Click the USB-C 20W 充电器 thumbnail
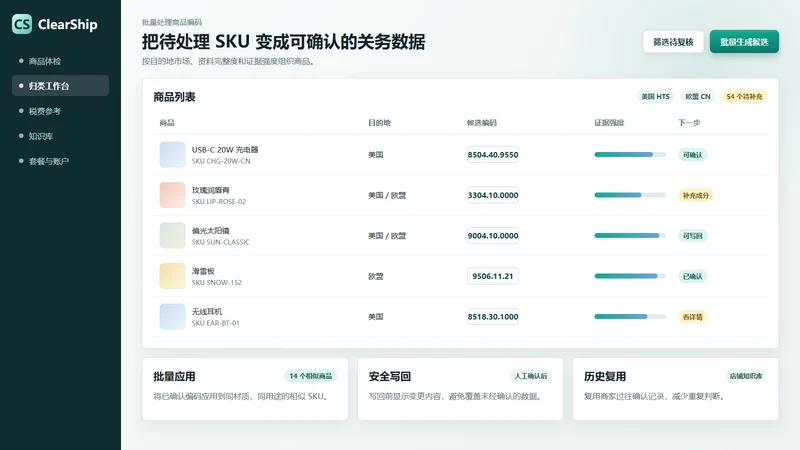Screen dimensions: 800x450 click(172, 155)
